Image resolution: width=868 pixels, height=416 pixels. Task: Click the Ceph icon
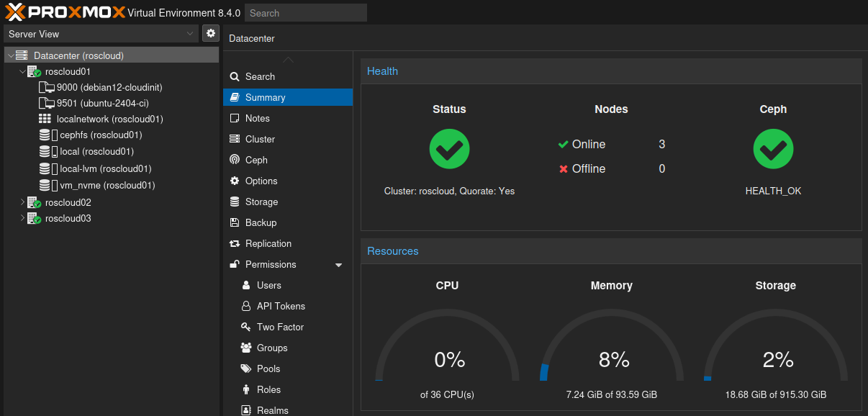234,160
